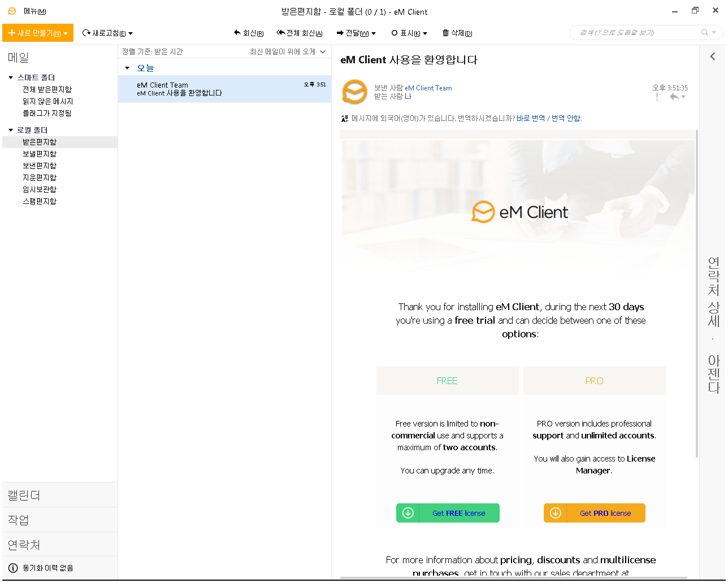Image resolution: width=728 pixels, height=583 pixels.
Task: Select the 받은편지함 local folder
Action: (60, 142)
